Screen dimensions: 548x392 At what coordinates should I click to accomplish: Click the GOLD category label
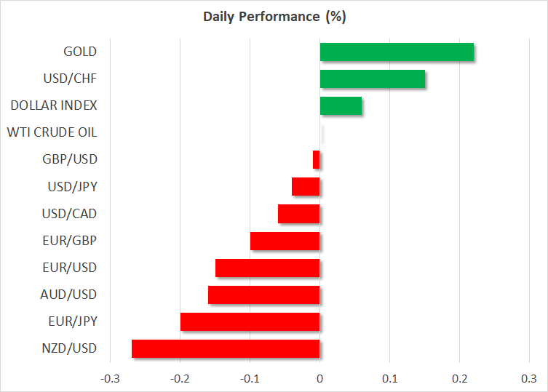[80, 52]
